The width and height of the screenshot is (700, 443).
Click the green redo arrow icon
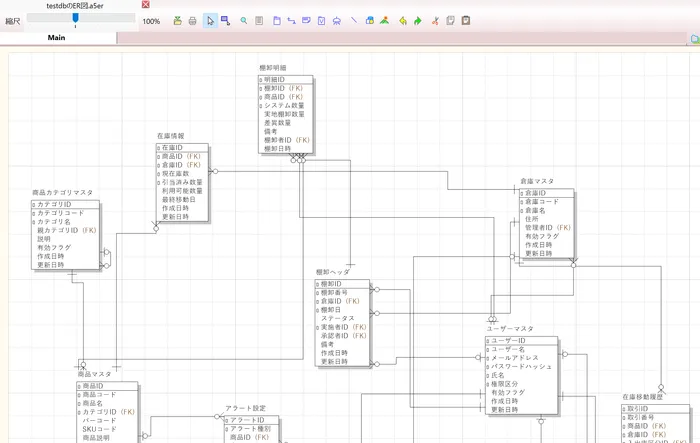418,20
